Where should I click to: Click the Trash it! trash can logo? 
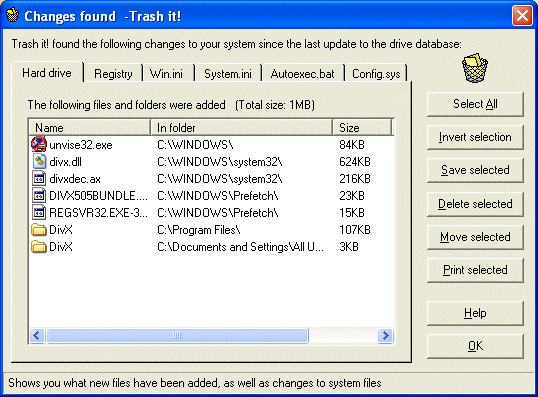pos(475,68)
